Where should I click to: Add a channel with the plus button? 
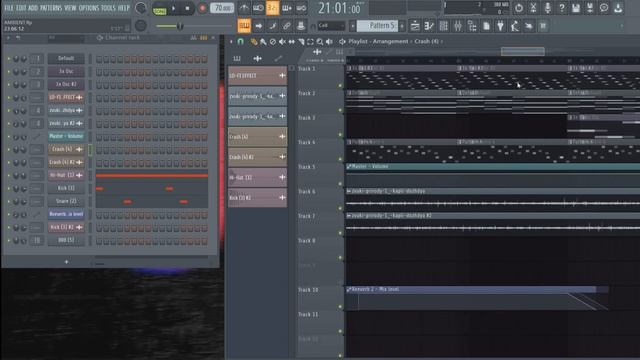67,262
